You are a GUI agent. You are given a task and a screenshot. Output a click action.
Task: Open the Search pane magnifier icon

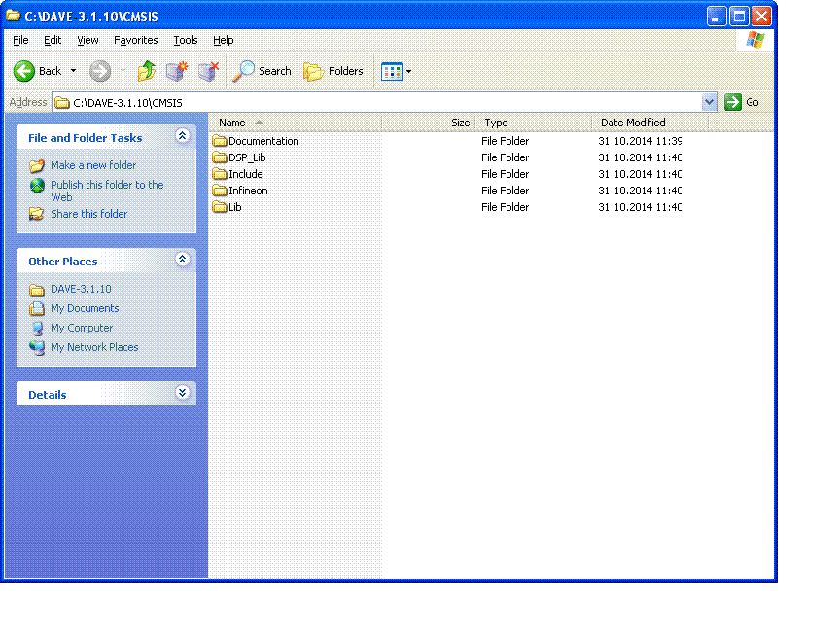(244, 71)
